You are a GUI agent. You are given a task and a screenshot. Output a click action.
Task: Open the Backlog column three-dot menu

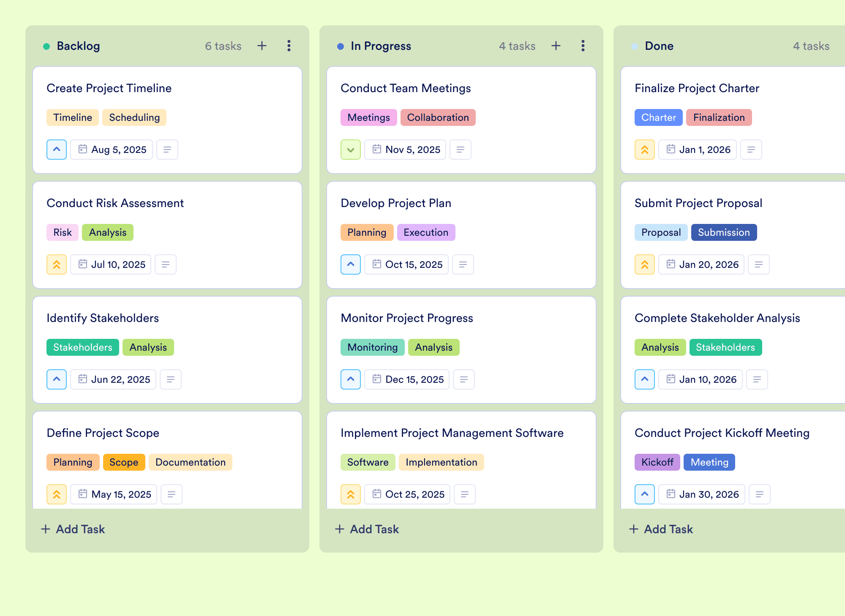tap(289, 46)
